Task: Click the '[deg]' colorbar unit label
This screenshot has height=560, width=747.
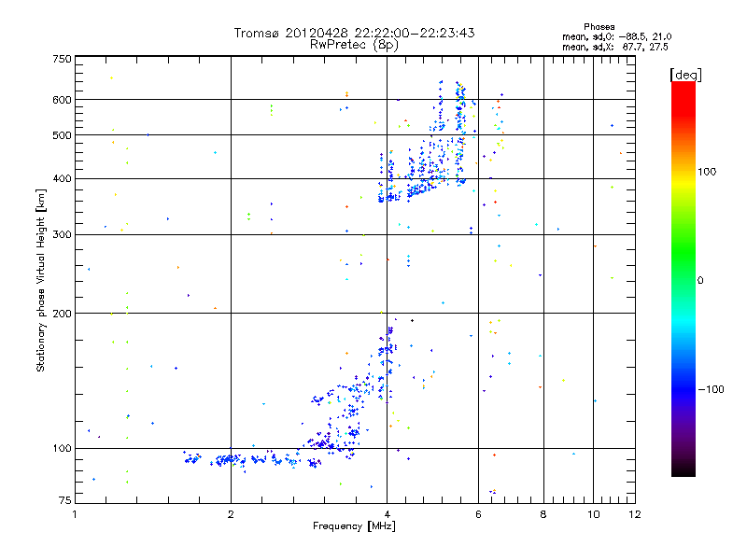Action: (685, 75)
